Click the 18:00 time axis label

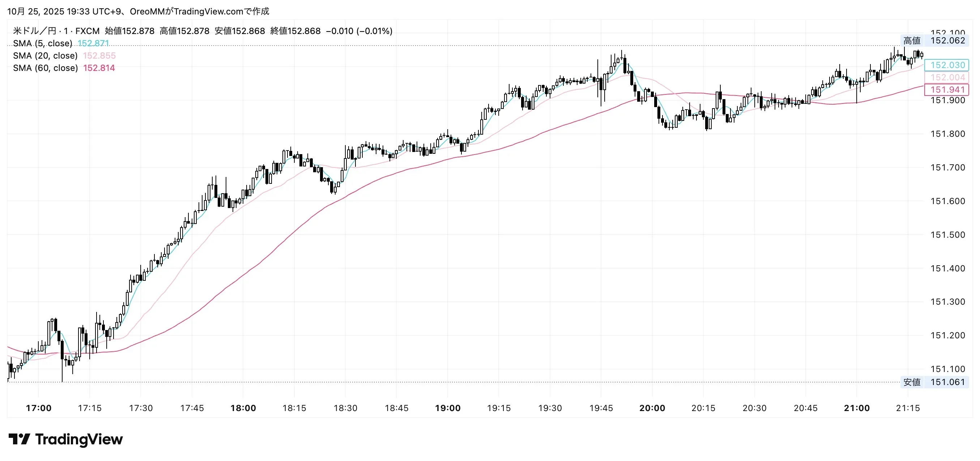243,408
